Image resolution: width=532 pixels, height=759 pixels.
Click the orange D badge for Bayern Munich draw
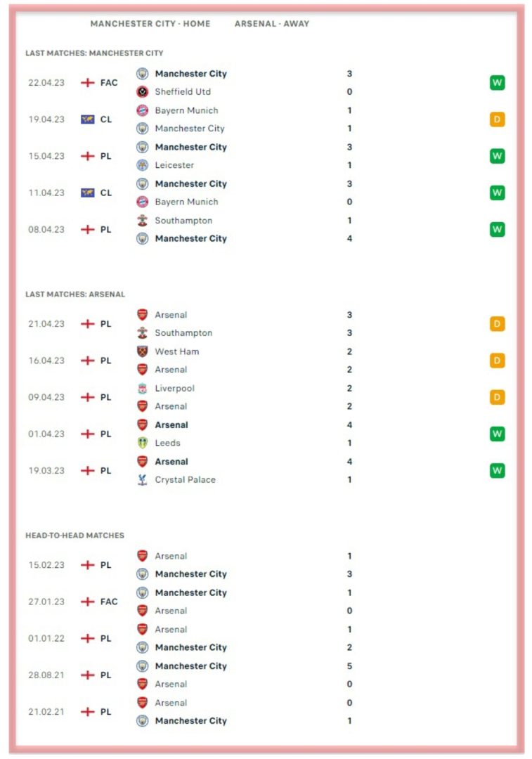pyautogui.click(x=497, y=119)
